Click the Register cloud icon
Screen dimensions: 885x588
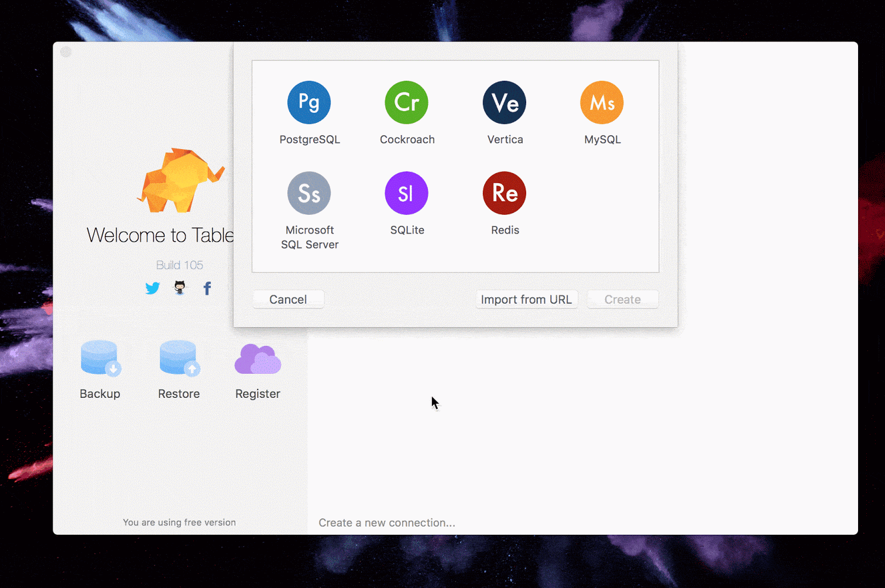(258, 359)
